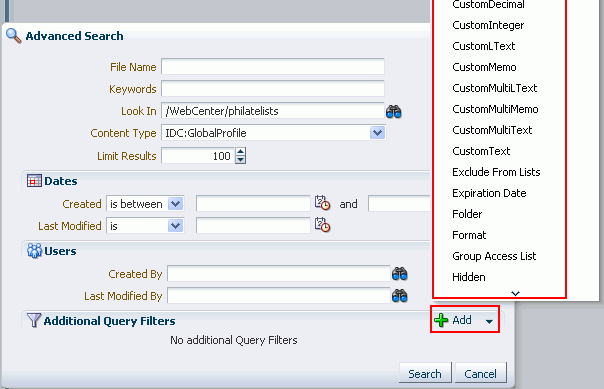The width and height of the screenshot is (604, 389).
Task: Click the Search button
Action: [x=425, y=373]
